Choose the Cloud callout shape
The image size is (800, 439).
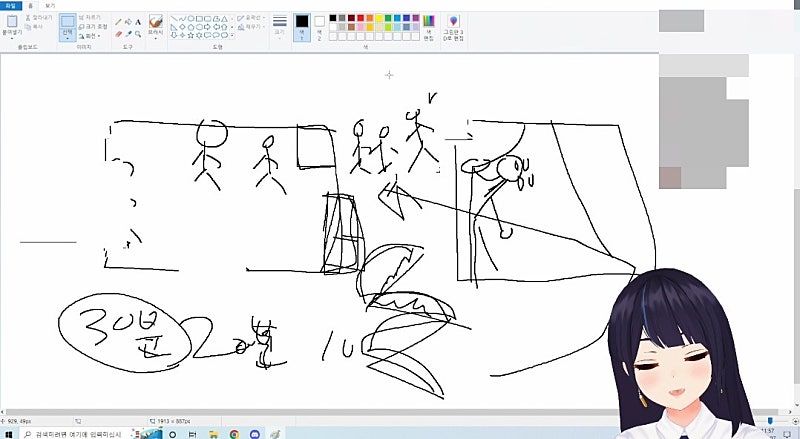click(224, 35)
